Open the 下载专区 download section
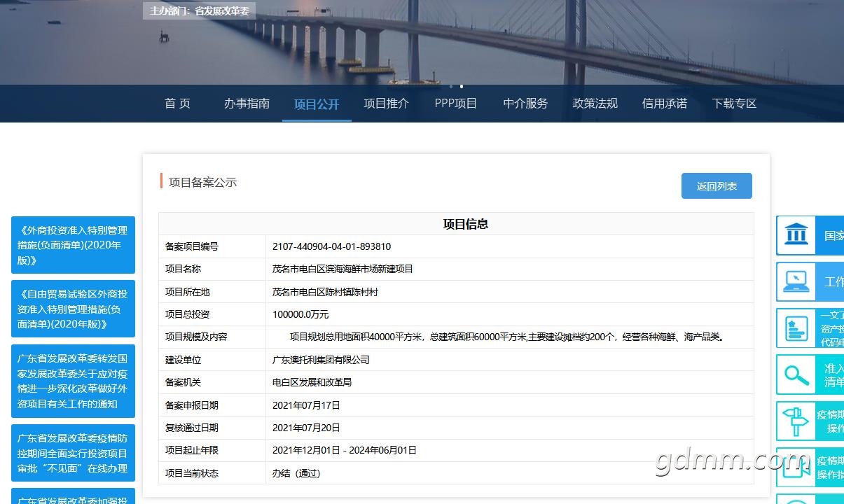 point(734,104)
